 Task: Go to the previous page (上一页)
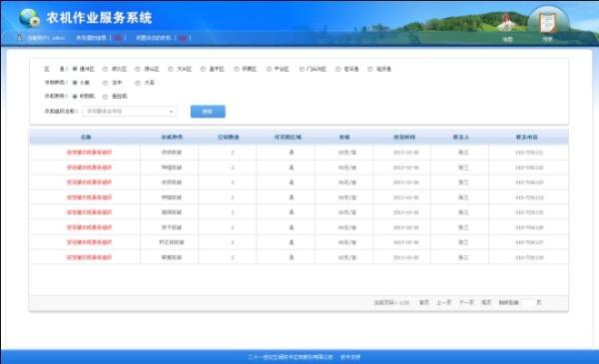click(444, 302)
